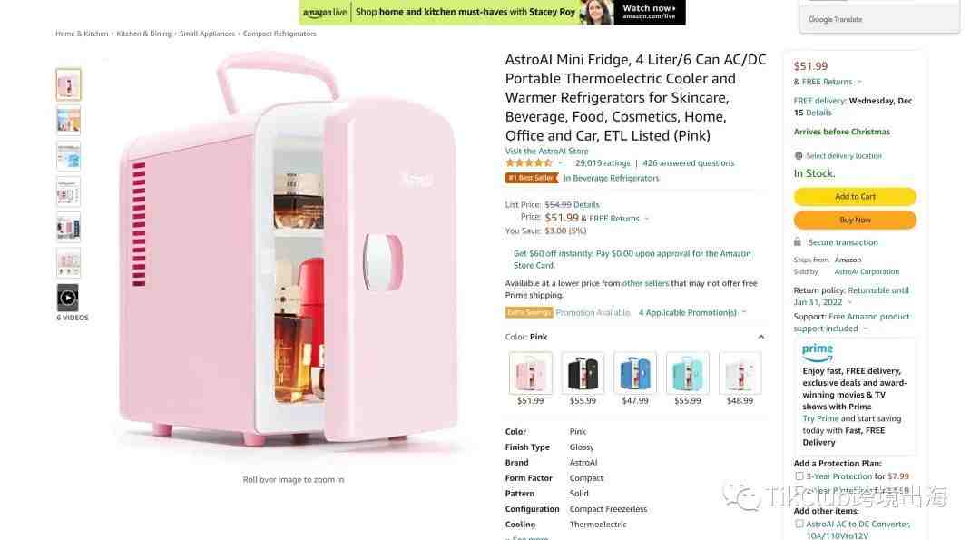Click the star rating icons
The image size is (980, 540).
529,163
